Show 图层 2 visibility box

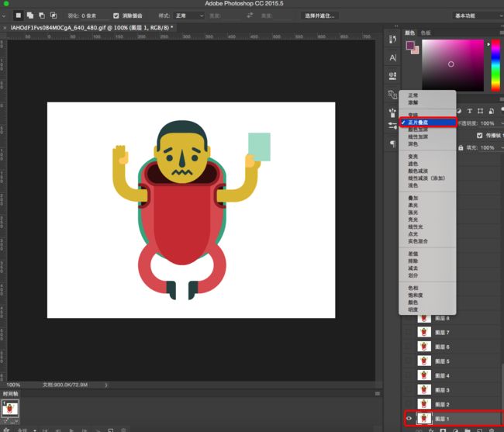pos(409,404)
